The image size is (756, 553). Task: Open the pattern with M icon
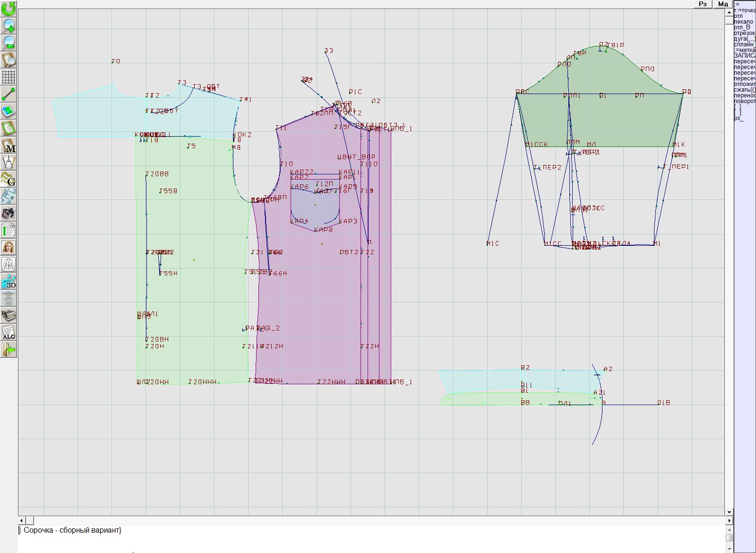pos(9,146)
